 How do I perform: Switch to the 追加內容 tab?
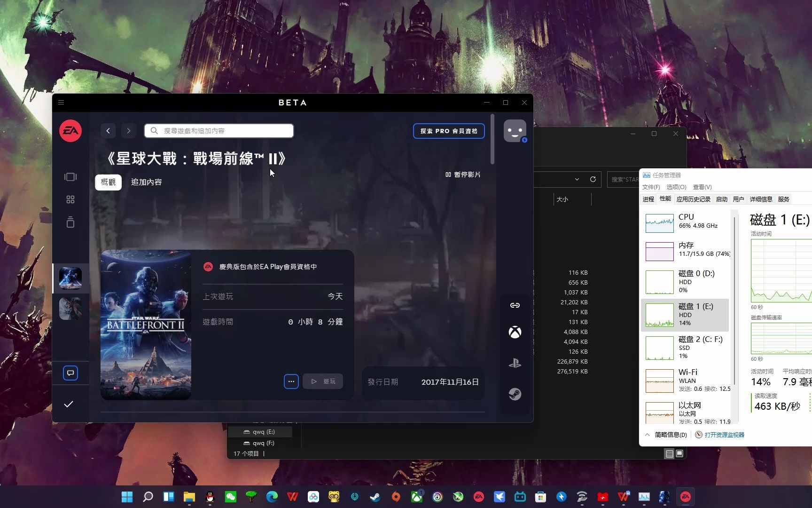coord(146,182)
